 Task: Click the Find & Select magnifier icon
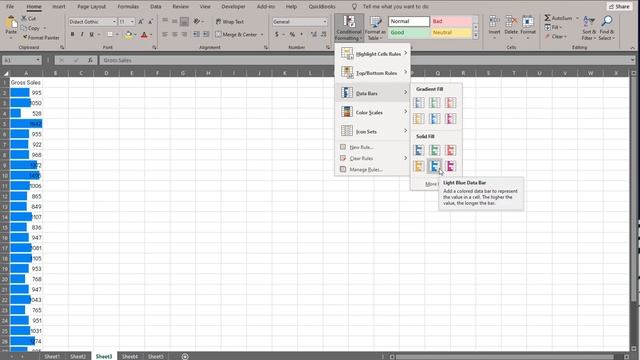(607, 21)
